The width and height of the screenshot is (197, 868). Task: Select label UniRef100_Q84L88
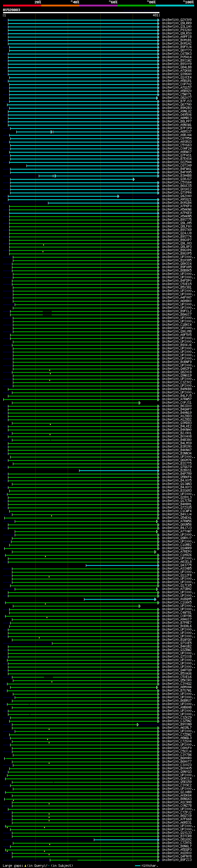(177, 67)
